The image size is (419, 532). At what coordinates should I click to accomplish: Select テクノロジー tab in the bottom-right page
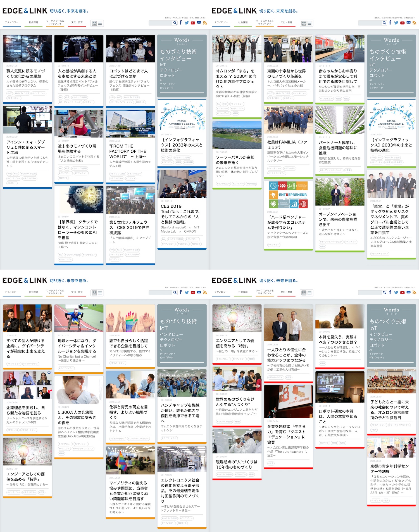click(221, 292)
